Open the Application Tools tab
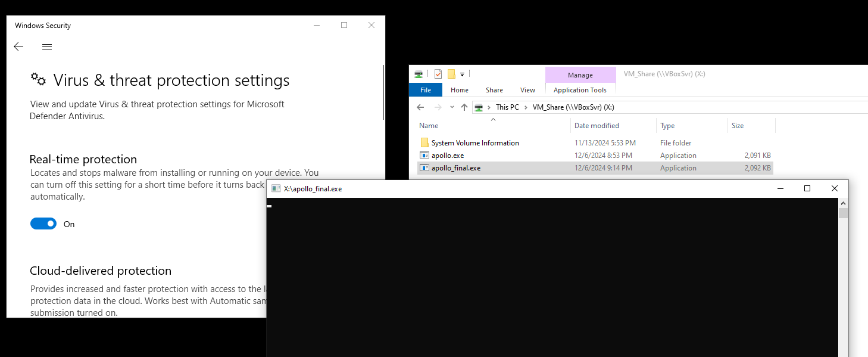This screenshot has width=868, height=357. click(580, 90)
